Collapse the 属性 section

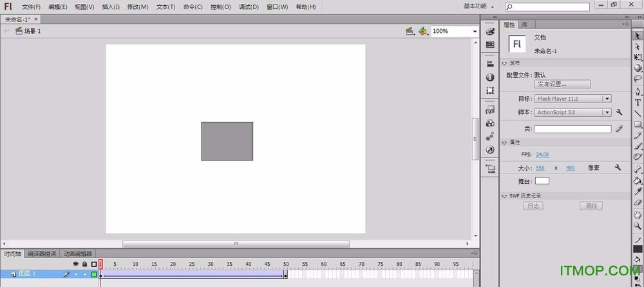(504, 143)
